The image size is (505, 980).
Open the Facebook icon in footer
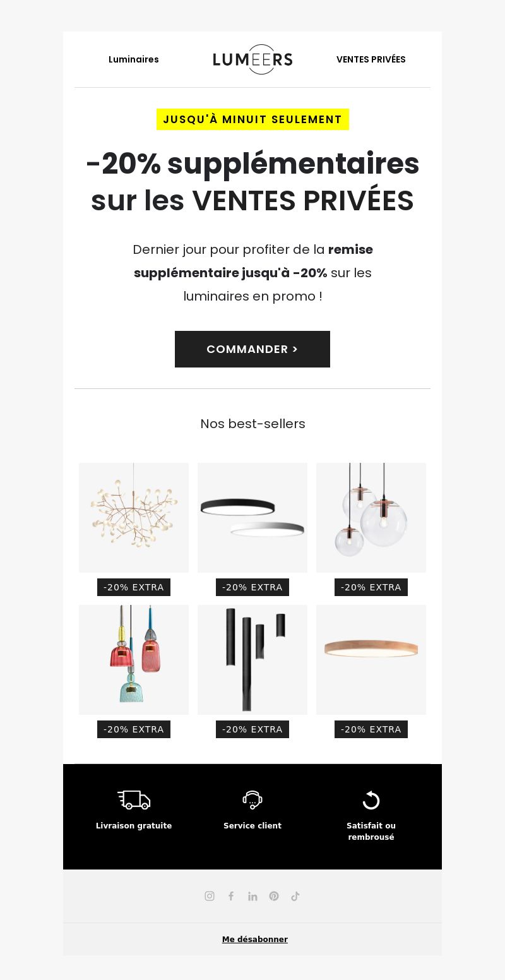[231, 896]
